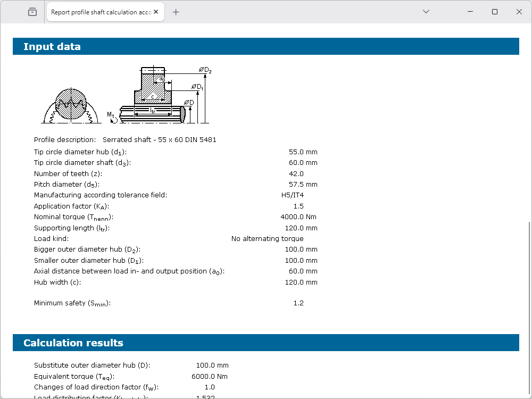Image resolution: width=532 pixels, height=399 pixels.
Task: Click the H5/IT4 tolerance field value
Action: [292, 195]
